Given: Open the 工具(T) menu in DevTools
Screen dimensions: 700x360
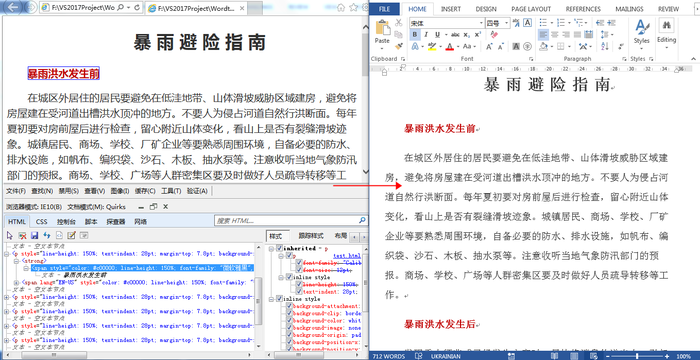Looking at the screenshot, I should [x=171, y=191].
